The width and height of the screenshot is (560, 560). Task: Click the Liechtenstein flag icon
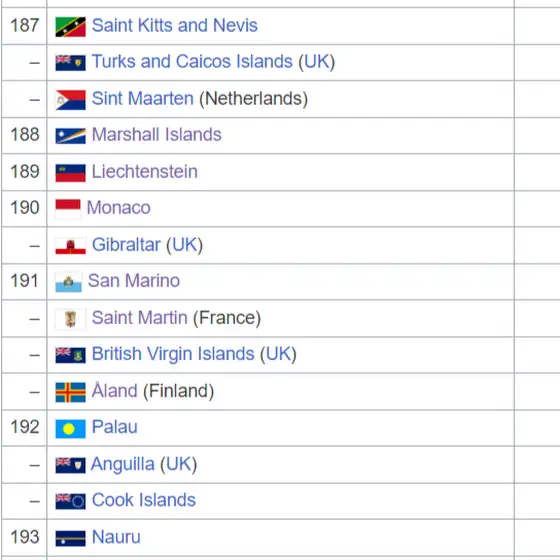(70, 173)
